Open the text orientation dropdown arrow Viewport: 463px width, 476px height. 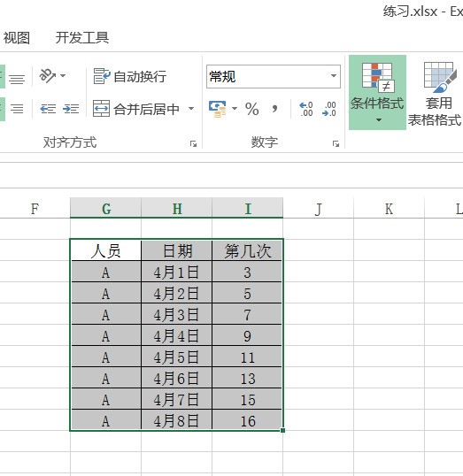click(x=63, y=75)
